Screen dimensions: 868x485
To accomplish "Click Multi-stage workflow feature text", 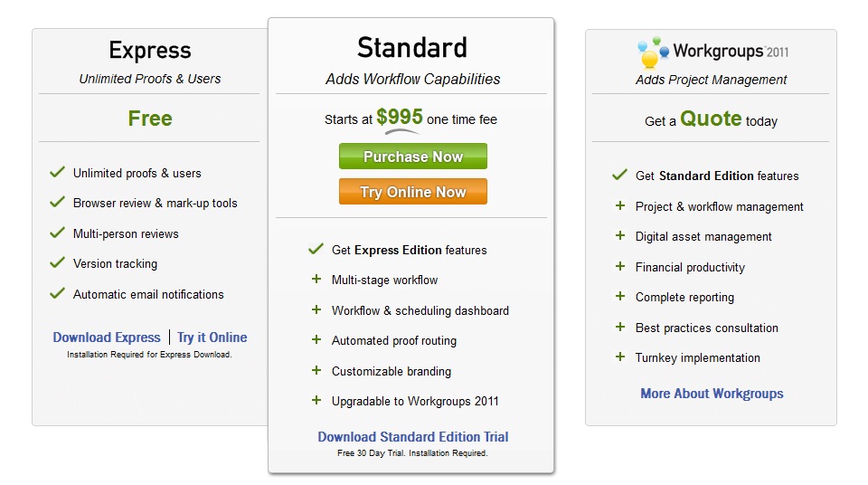I will tap(385, 280).
